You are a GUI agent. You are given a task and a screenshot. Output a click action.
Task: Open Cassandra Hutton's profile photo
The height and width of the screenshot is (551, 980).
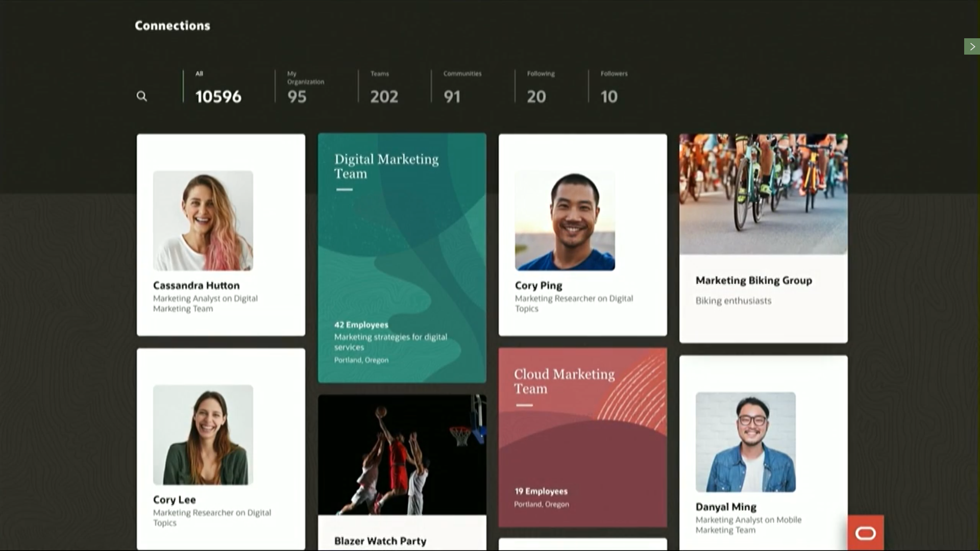click(203, 220)
